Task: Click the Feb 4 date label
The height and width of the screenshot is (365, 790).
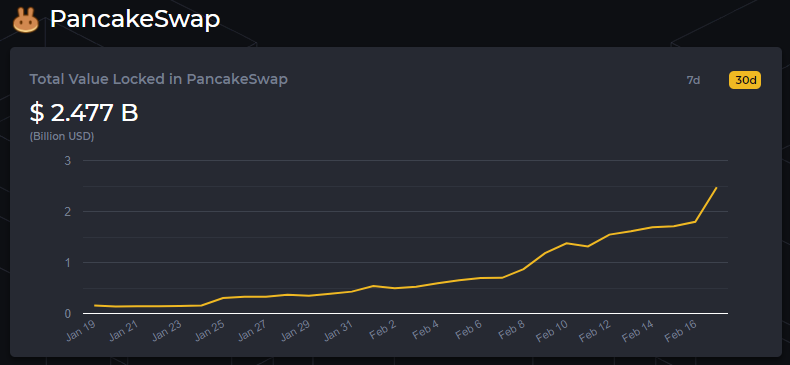Action: click(x=426, y=329)
